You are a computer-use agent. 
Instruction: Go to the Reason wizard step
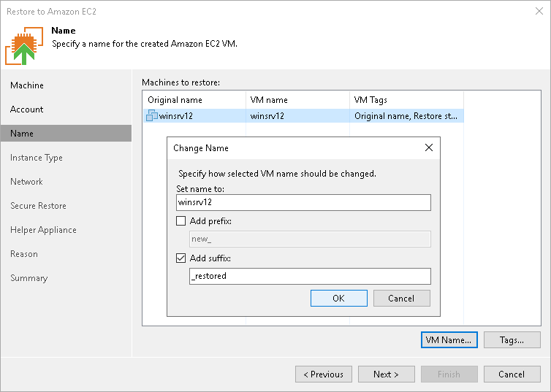24,254
